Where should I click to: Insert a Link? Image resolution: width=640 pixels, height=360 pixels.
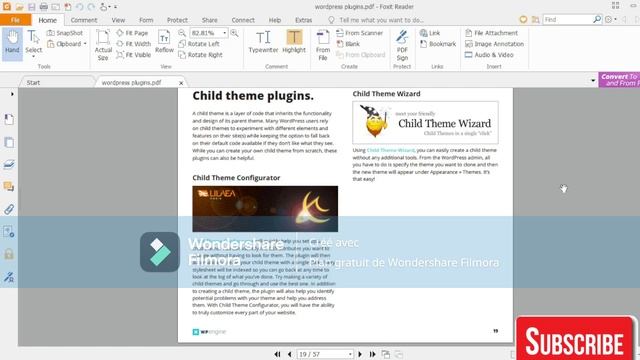[x=430, y=33]
